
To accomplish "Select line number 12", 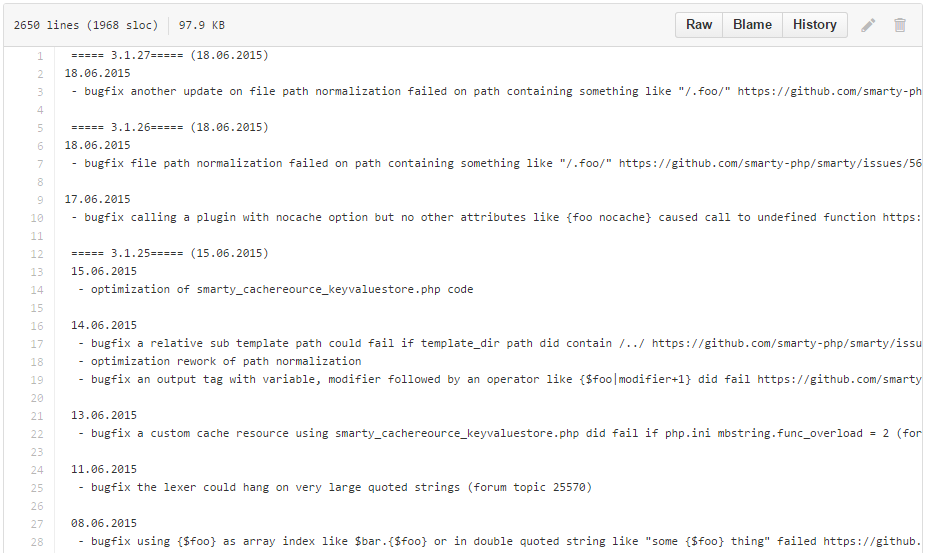I will pos(37,254).
